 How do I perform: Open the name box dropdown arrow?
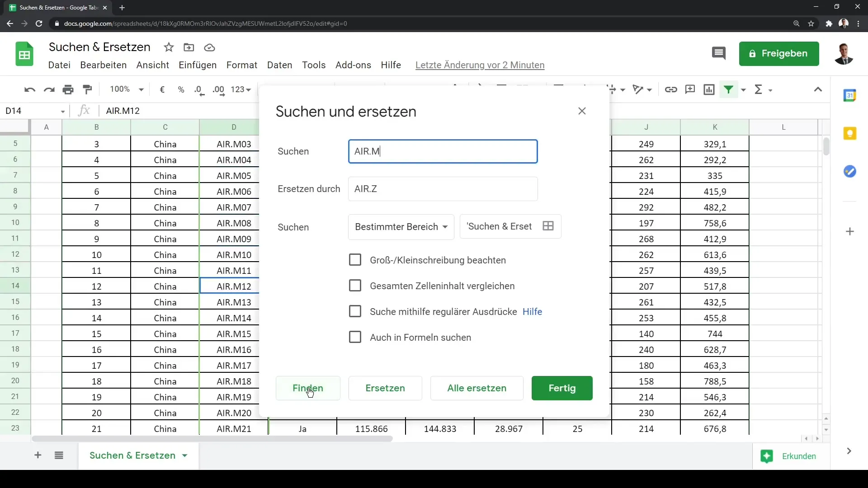62,111
